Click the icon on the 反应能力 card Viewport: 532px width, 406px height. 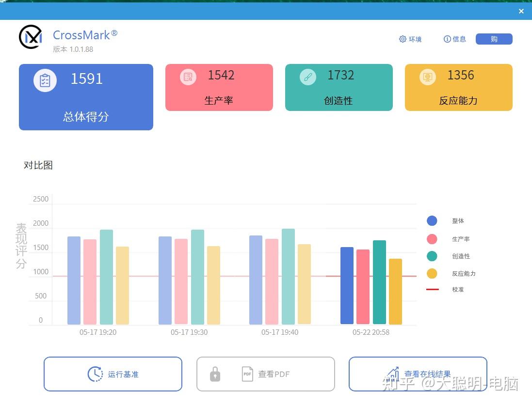tap(427, 77)
